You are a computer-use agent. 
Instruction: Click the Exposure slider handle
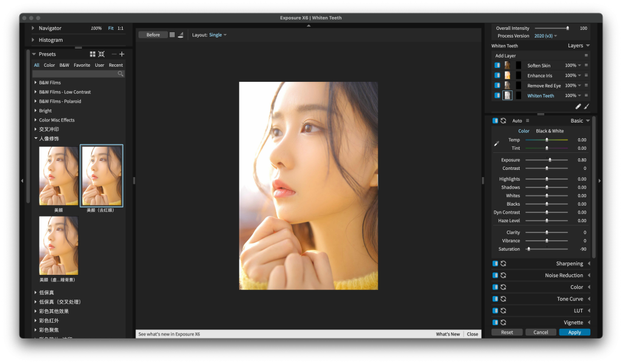tap(550, 160)
